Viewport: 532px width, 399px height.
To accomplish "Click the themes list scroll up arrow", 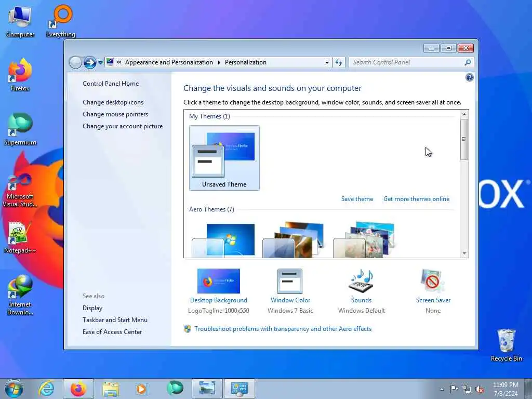I will 464,114.
